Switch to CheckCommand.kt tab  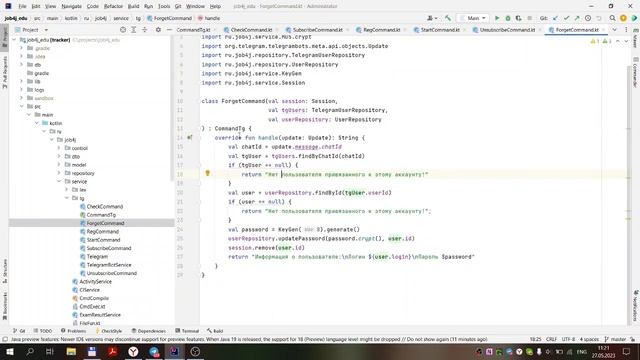click(x=251, y=30)
